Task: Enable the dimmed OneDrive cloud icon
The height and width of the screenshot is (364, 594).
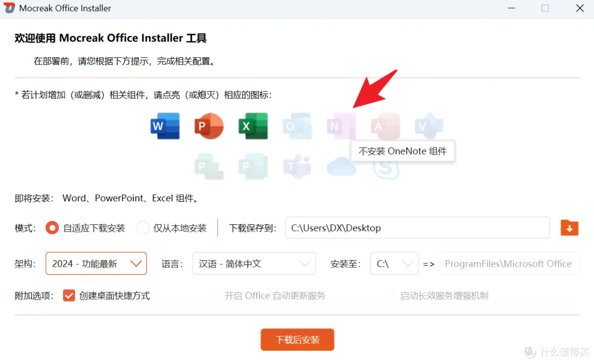Action: (342, 167)
